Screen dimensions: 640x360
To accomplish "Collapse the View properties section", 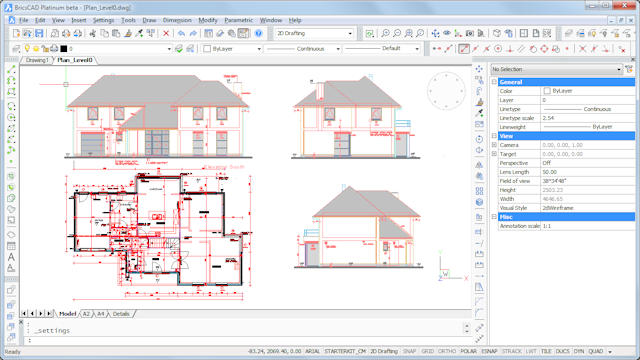I will click(494, 136).
